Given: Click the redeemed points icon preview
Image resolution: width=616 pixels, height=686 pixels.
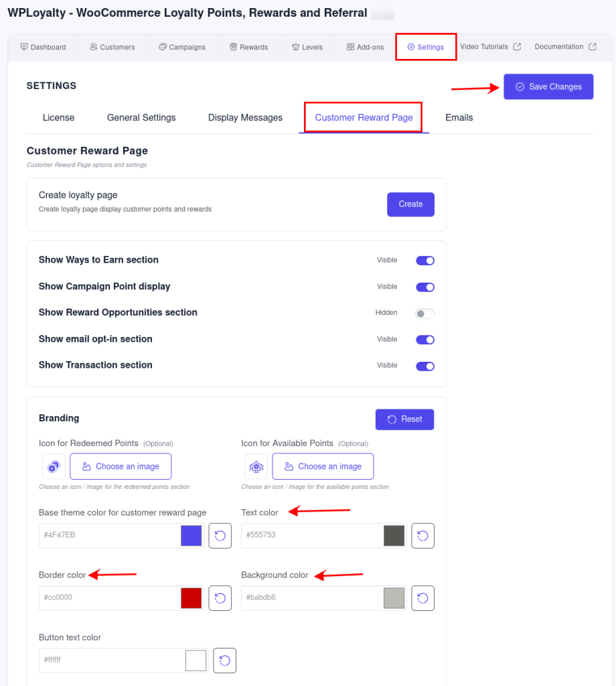Looking at the screenshot, I should [x=54, y=466].
